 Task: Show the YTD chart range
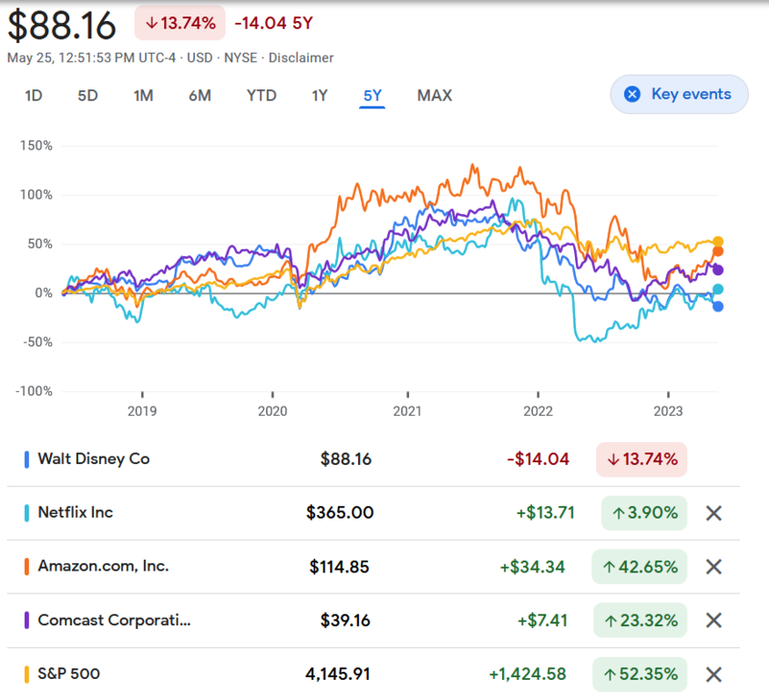click(x=261, y=96)
